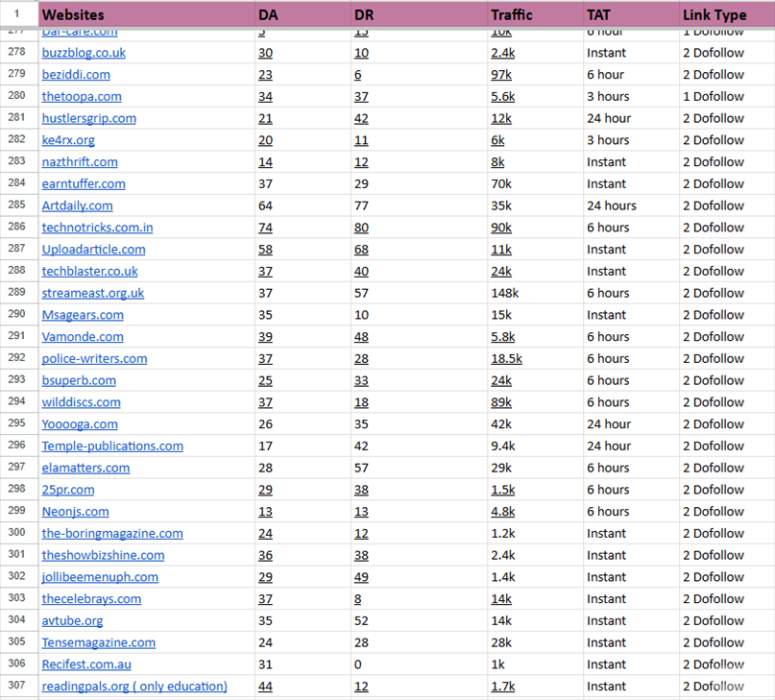The height and width of the screenshot is (700, 775).
Task: Select the Websites column header cell
Action: click(147, 14)
